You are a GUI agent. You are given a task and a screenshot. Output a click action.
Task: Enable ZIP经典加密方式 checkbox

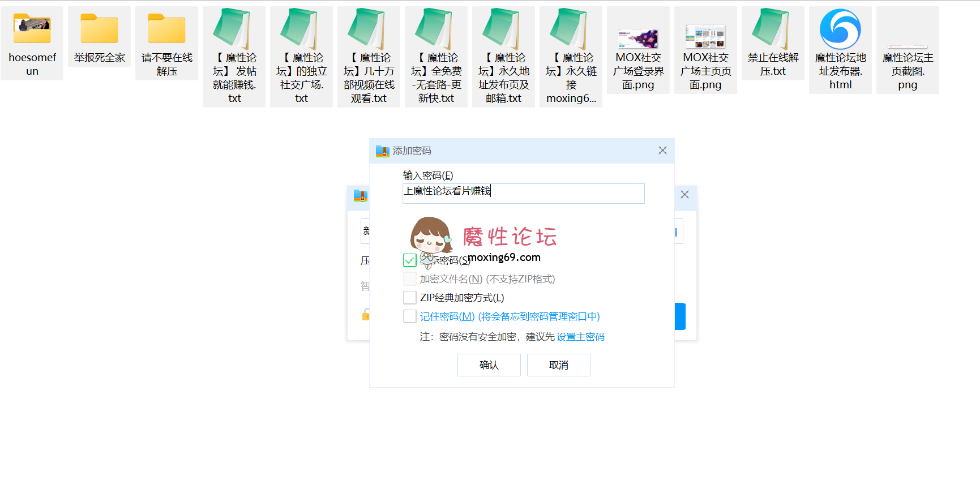(410, 298)
